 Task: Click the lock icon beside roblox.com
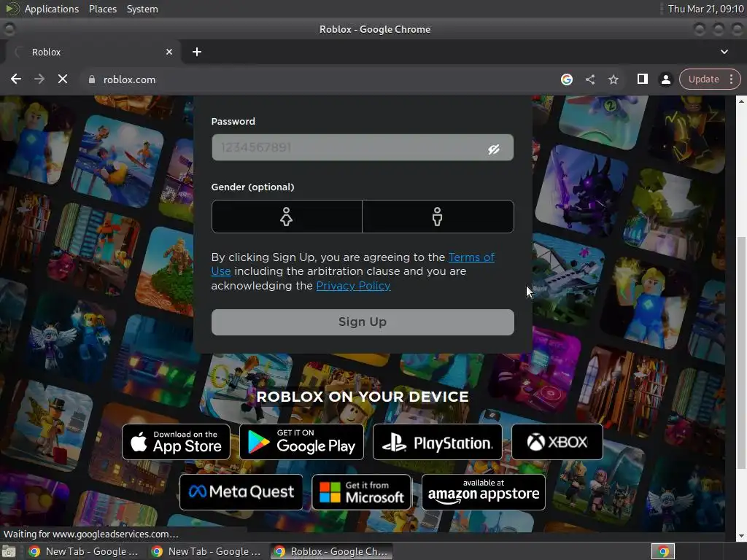tap(91, 79)
